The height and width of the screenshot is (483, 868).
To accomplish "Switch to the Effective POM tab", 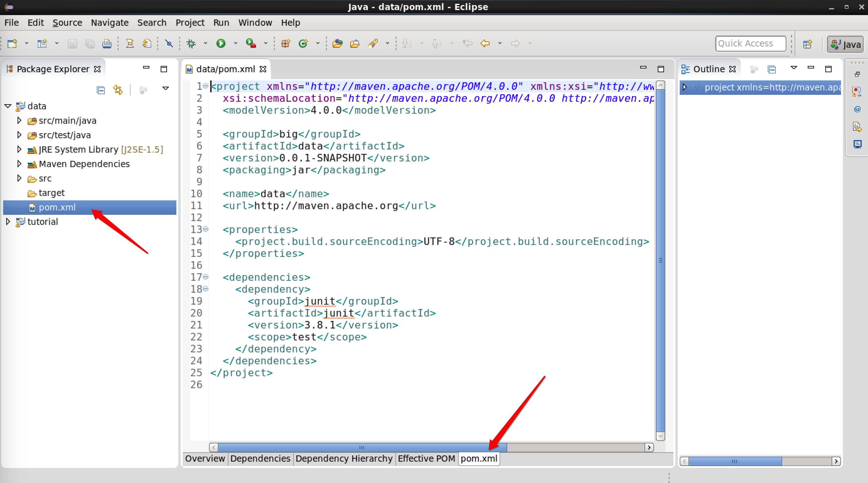I will coord(426,459).
